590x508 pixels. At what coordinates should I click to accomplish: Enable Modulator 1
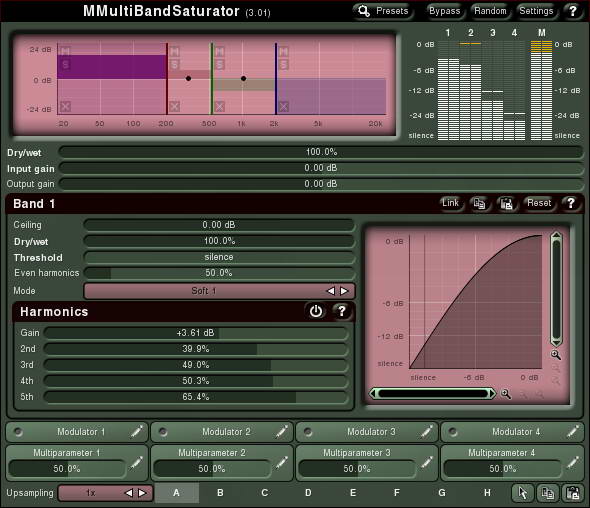click(18, 432)
